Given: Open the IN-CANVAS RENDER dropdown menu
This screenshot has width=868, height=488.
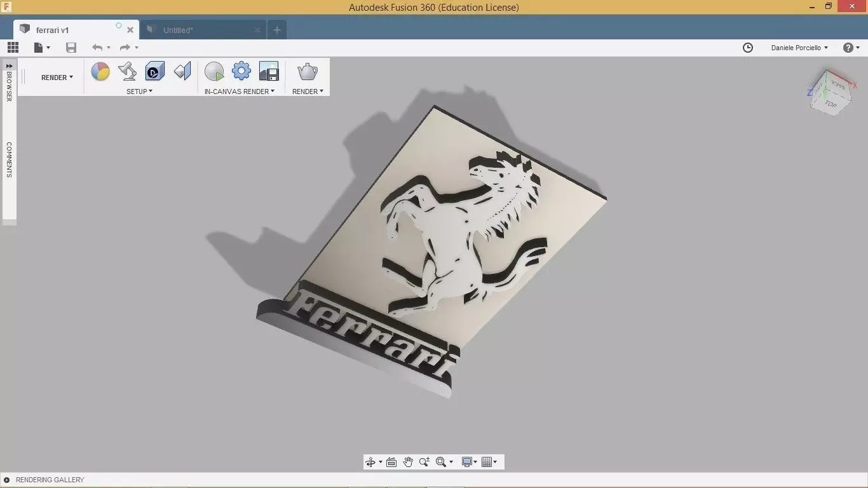Looking at the screenshot, I should pos(239,91).
